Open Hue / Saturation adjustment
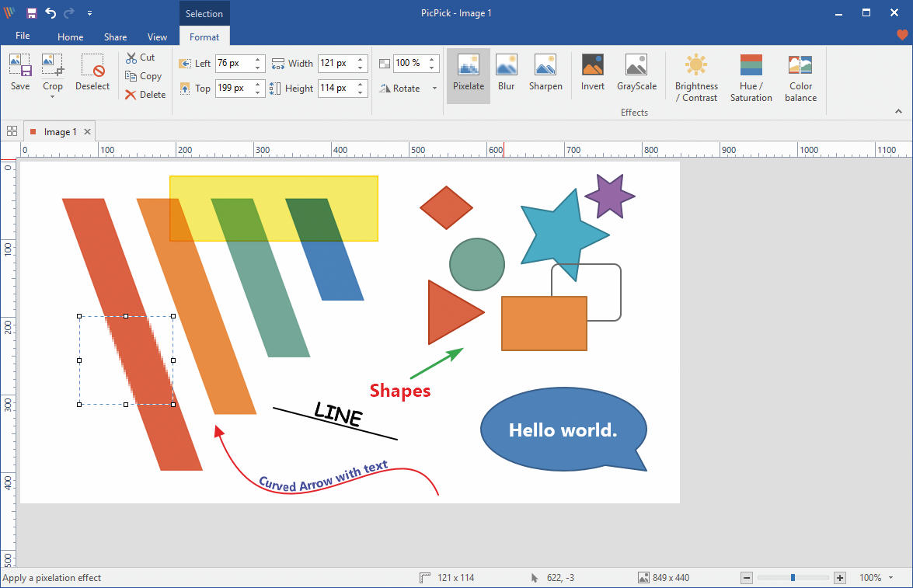Viewport: 913px width, 588px height. [751, 78]
